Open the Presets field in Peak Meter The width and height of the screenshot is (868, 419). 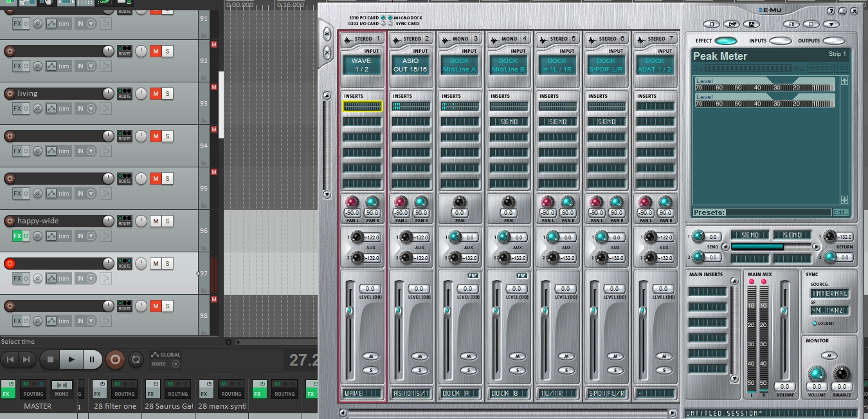pos(778,212)
